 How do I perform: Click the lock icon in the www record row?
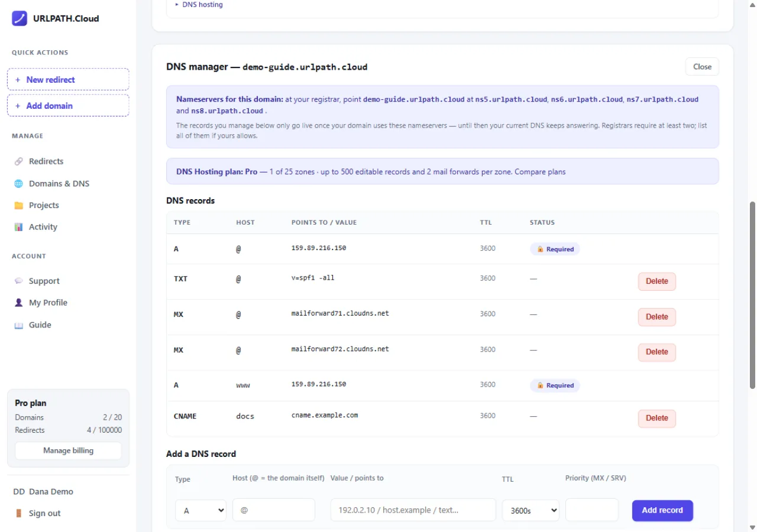[x=540, y=385]
